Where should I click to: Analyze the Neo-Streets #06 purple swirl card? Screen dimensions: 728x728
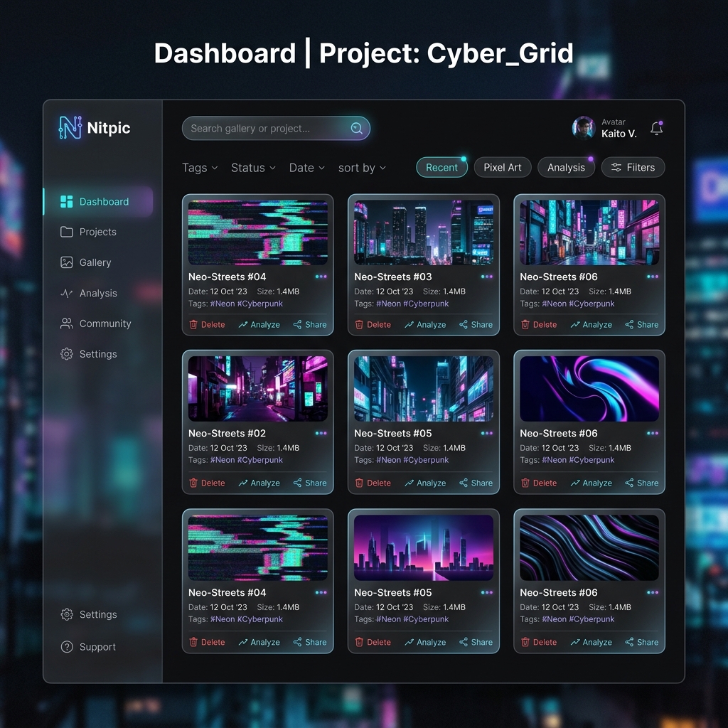click(x=591, y=483)
